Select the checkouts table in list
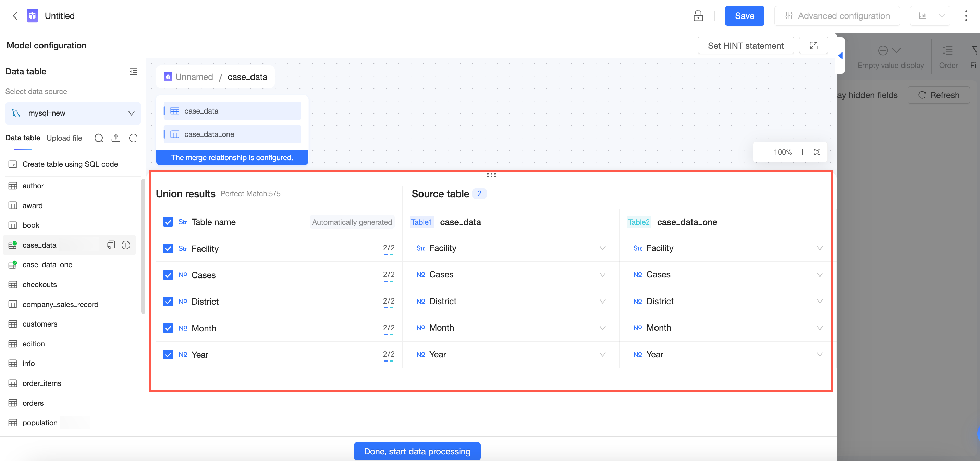This screenshot has width=980, height=461. tap(69, 285)
